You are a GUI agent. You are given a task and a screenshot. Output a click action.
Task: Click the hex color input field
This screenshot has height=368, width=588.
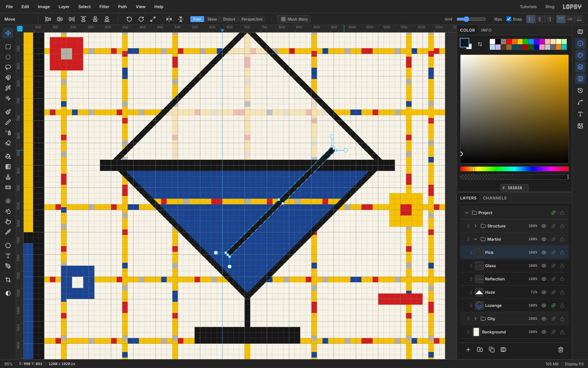(514, 188)
